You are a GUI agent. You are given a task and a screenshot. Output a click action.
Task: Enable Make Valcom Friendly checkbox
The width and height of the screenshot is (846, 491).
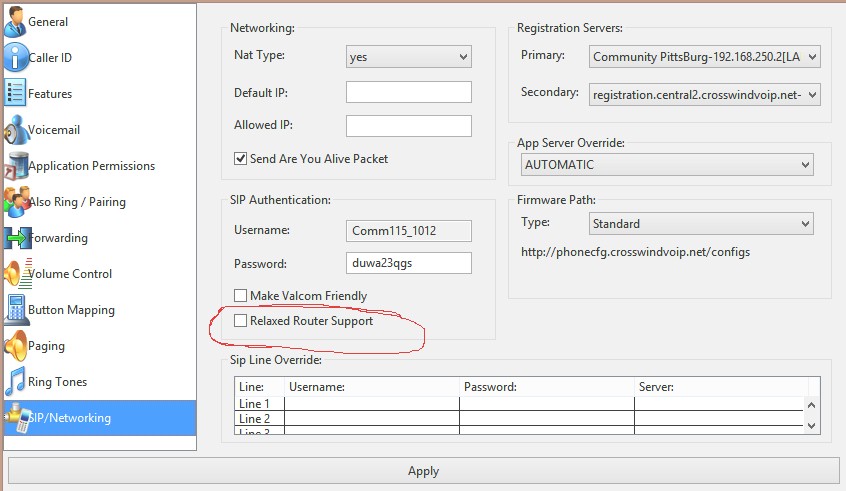240,296
